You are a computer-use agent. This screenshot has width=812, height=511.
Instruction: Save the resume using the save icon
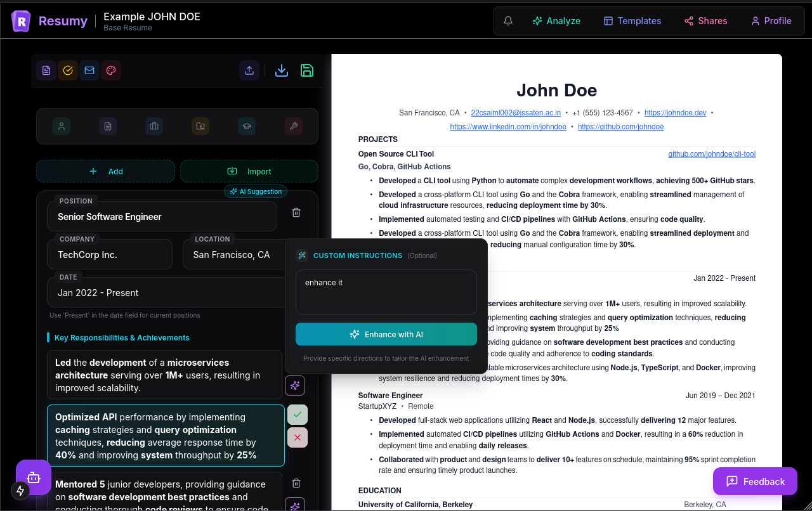click(307, 70)
